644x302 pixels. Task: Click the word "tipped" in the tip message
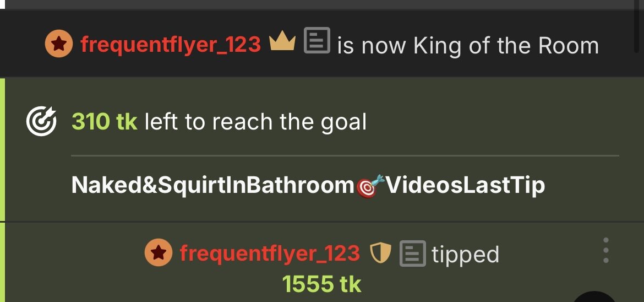click(x=465, y=254)
